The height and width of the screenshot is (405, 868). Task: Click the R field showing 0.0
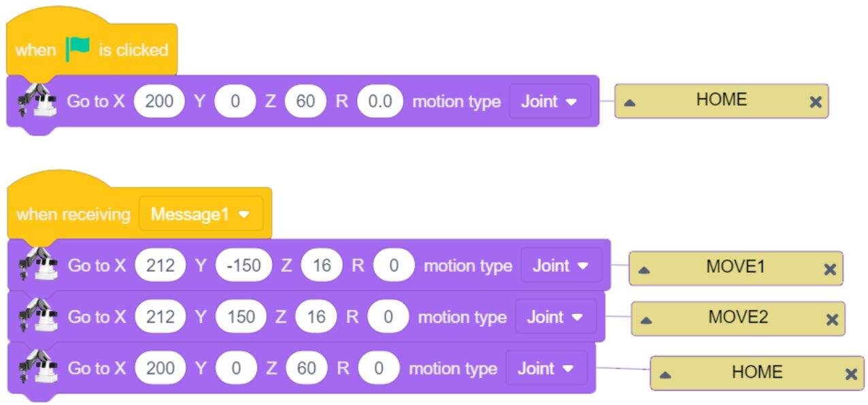pyautogui.click(x=380, y=101)
